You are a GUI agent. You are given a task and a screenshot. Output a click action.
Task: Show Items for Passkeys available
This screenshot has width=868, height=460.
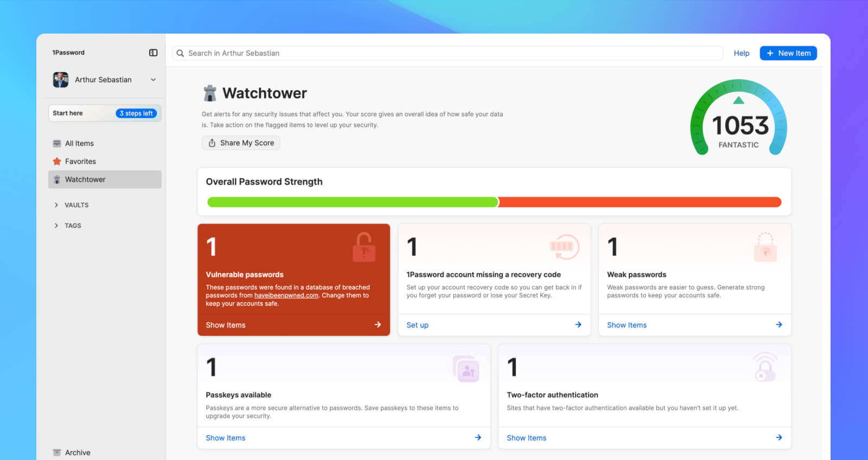click(x=226, y=438)
